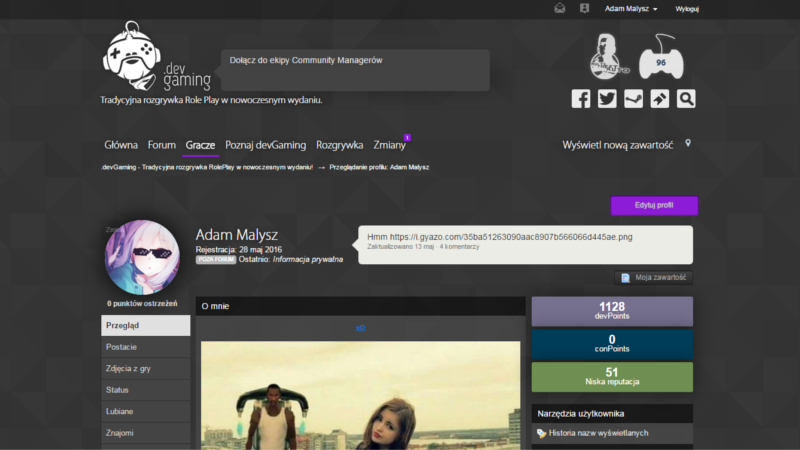This screenshot has width=800, height=450.
Task: Click the tag icon beside Historia nazw
Action: pos(541,434)
